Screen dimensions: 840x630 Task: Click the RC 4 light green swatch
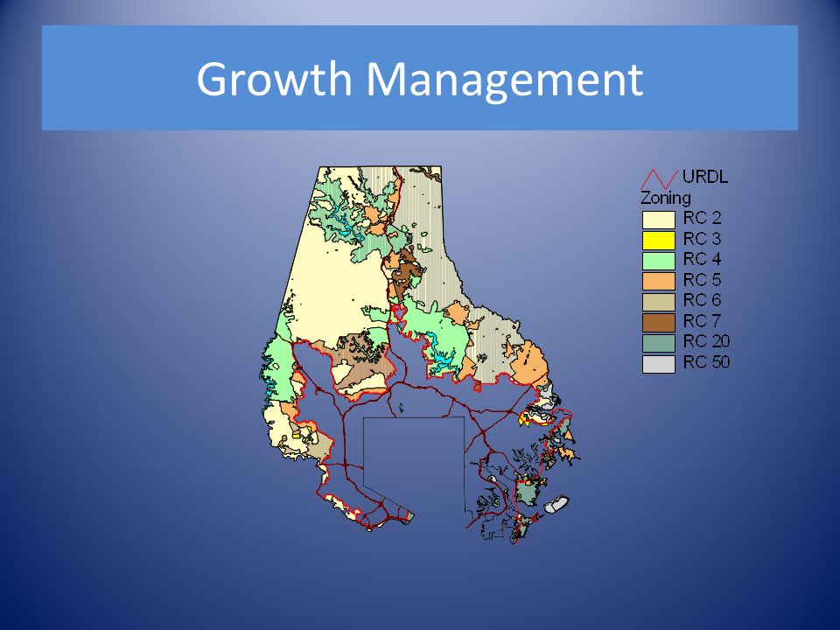658,261
